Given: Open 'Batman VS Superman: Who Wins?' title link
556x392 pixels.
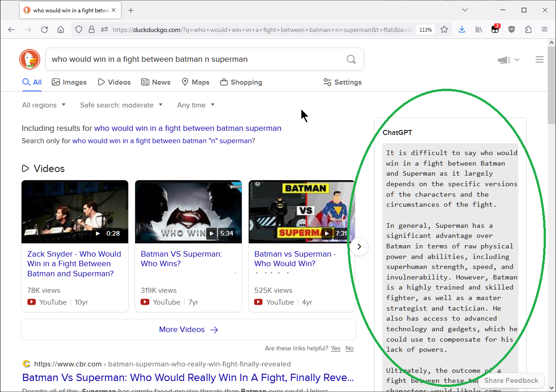Looking at the screenshot, I should pos(181,259).
